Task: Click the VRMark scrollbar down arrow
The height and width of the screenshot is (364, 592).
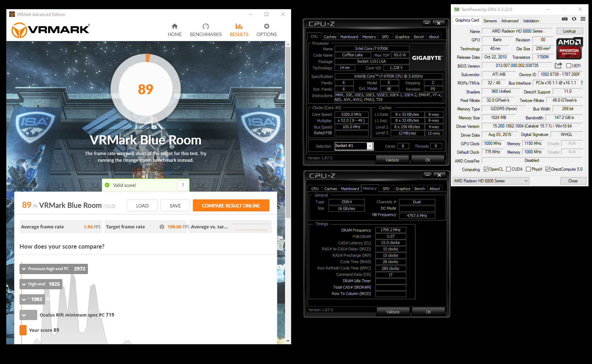Action: tap(288, 341)
